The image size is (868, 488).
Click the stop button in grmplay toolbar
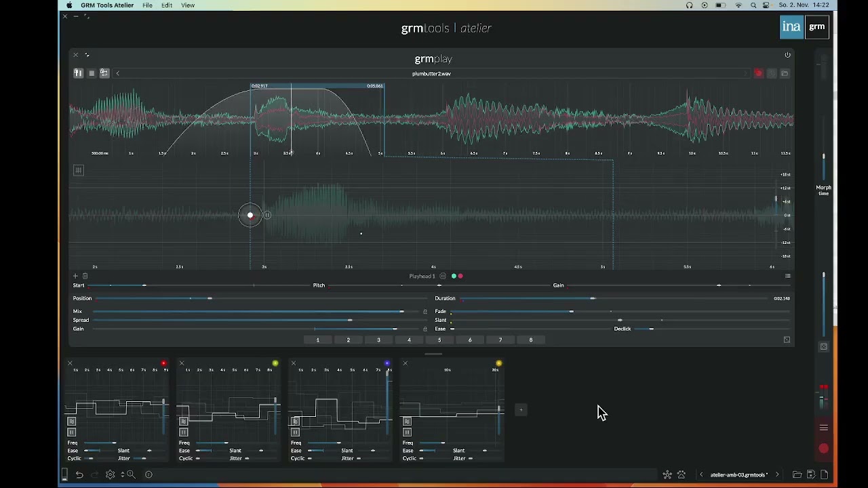(x=92, y=73)
